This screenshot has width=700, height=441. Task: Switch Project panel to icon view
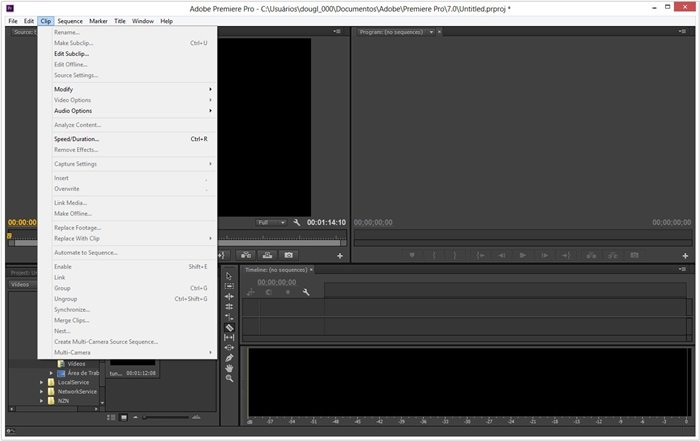[124, 417]
